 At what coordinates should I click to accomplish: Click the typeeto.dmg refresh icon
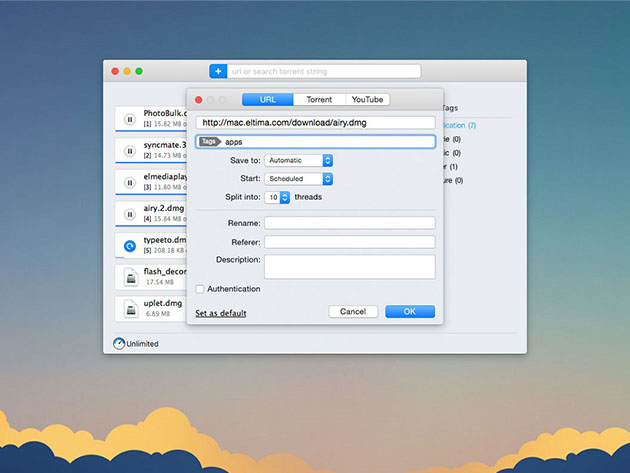point(130,245)
